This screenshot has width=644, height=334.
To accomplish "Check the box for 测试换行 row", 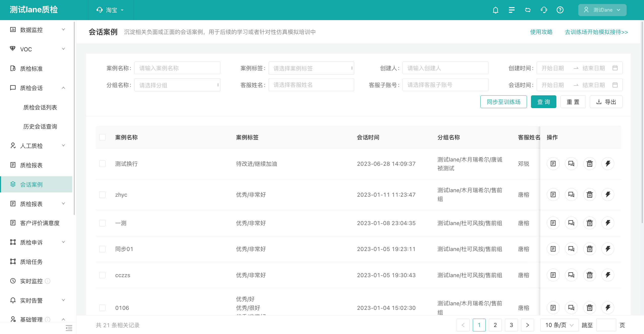I will (102, 164).
